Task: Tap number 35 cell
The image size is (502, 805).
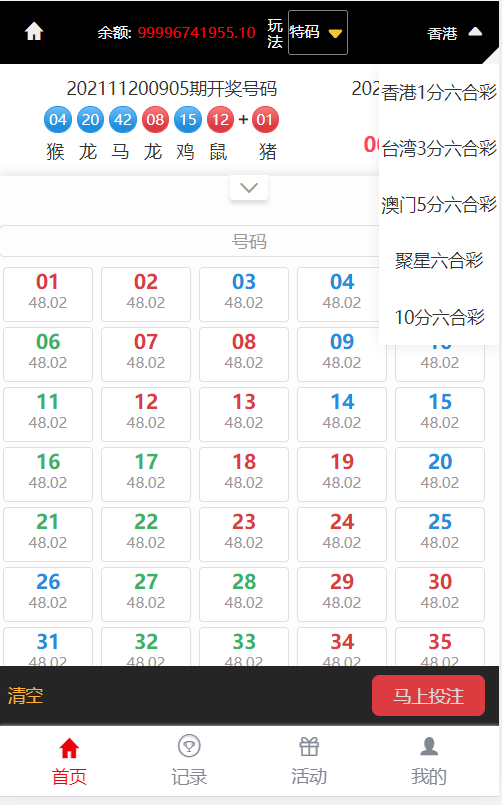Action: tap(440, 647)
